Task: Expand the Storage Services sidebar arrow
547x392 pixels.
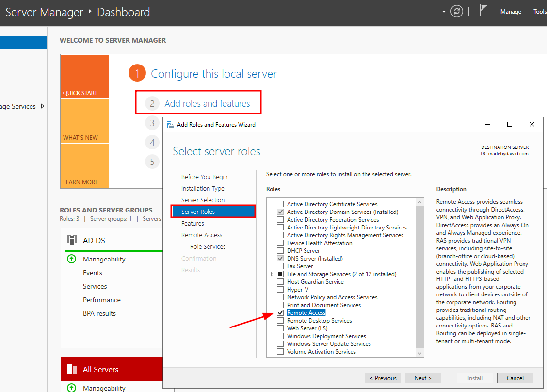Action: pyautogui.click(x=43, y=106)
